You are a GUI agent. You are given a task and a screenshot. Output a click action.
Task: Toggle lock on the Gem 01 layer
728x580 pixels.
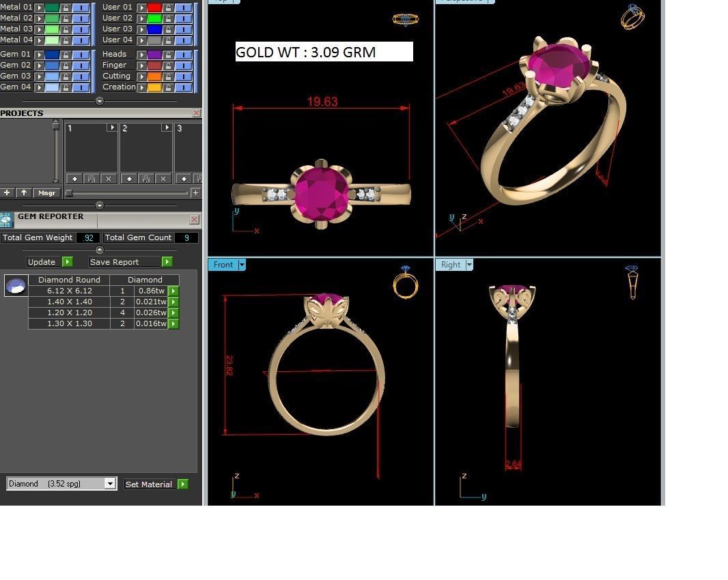[x=66, y=55]
